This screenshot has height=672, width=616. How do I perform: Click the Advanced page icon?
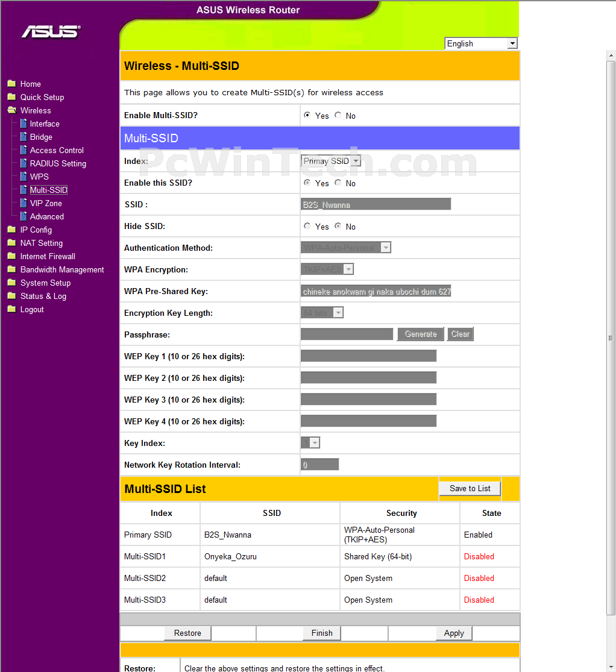[x=24, y=216]
